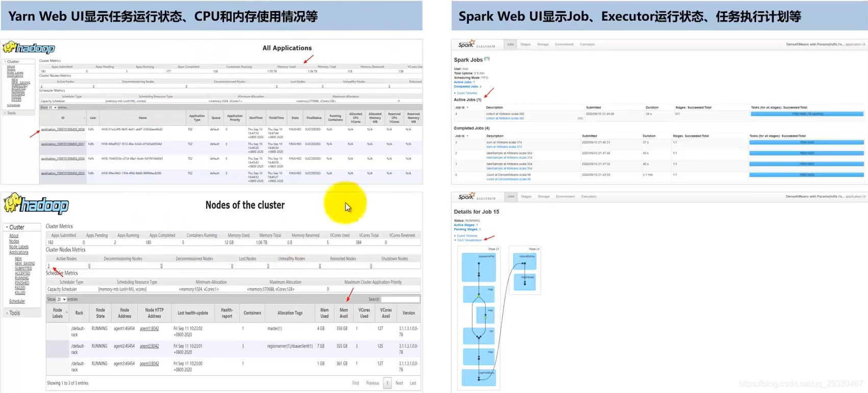Click Active Jobs link on Spark Jobs page
Viewport: 868px width, 393px height.
pyautogui.click(x=463, y=82)
